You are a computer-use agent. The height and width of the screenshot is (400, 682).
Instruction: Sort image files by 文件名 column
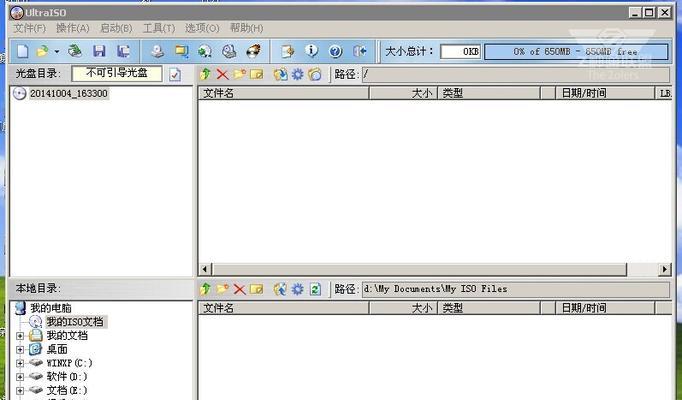coord(284,93)
